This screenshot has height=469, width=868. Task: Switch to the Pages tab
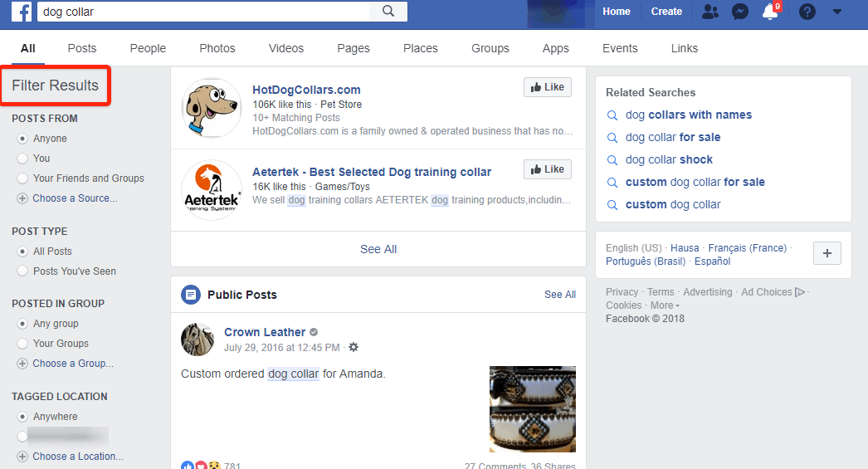[354, 48]
